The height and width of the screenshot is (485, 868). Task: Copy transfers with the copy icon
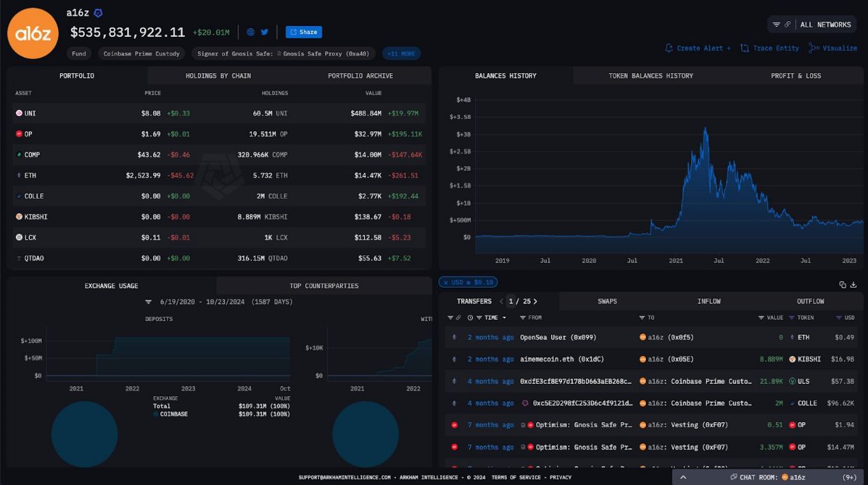coord(843,284)
